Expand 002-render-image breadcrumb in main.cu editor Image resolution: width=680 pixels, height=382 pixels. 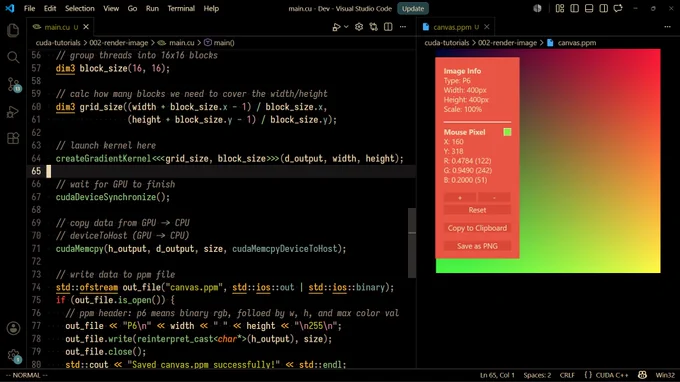click(x=118, y=42)
